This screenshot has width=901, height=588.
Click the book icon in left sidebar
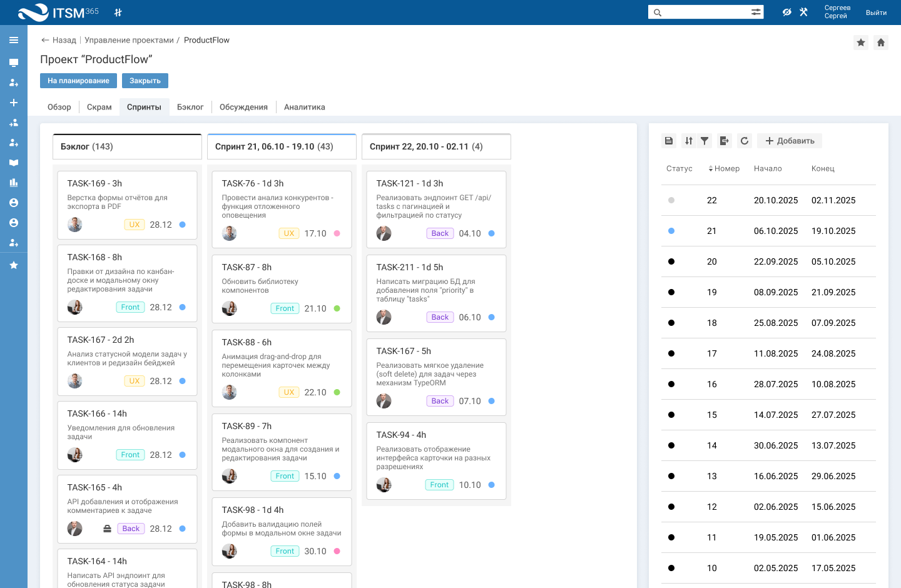[14, 163]
